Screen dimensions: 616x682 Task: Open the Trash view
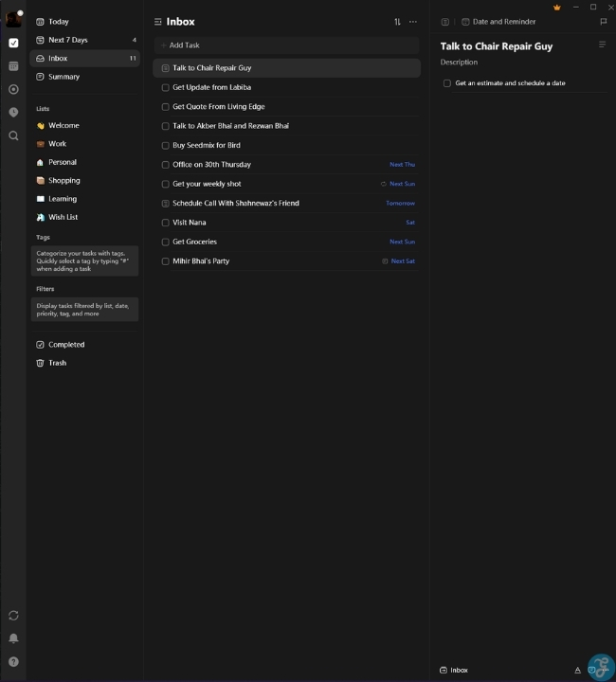click(85, 363)
